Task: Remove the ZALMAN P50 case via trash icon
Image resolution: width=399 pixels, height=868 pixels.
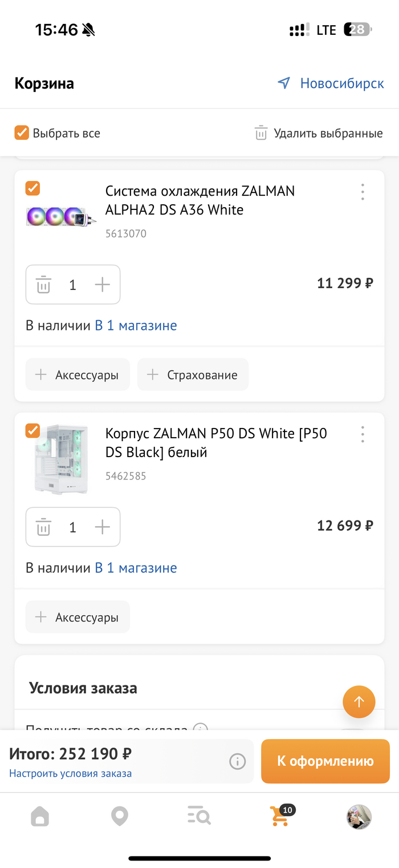Action: (44, 527)
